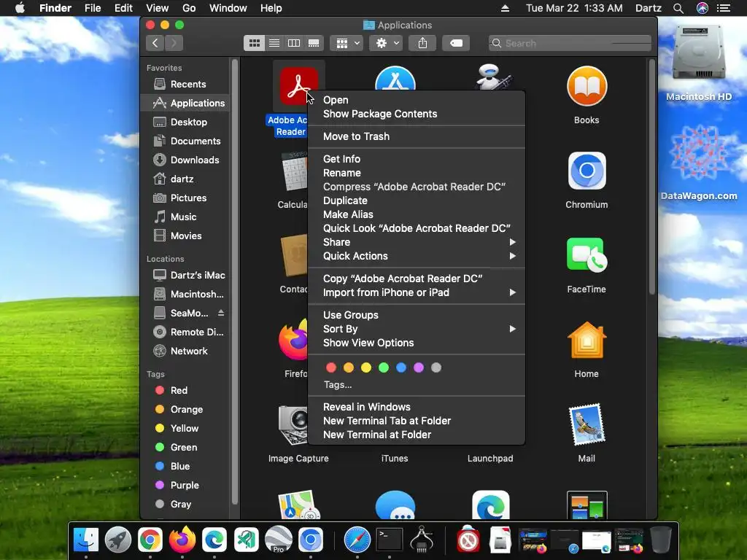Image resolution: width=747 pixels, height=560 pixels.
Task: Select Get Info
Action: (x=417, y=159)
